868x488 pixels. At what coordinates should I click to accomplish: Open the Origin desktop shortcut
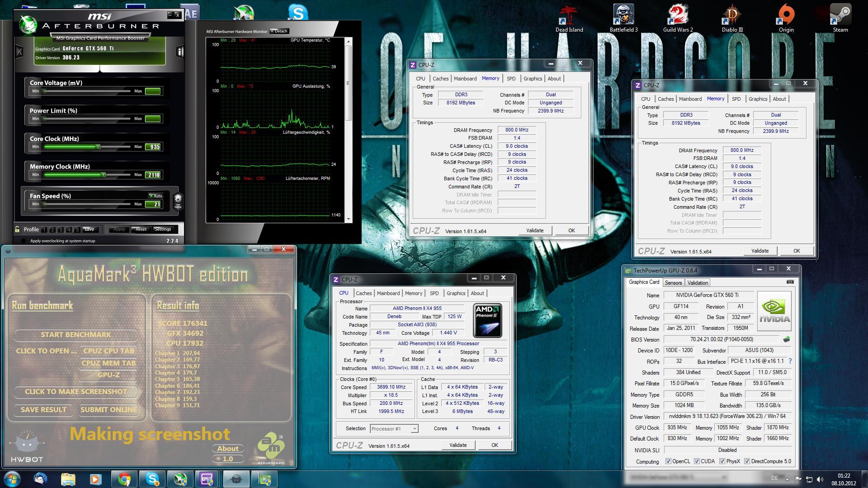pyautogui.click(x=786, y=18)
